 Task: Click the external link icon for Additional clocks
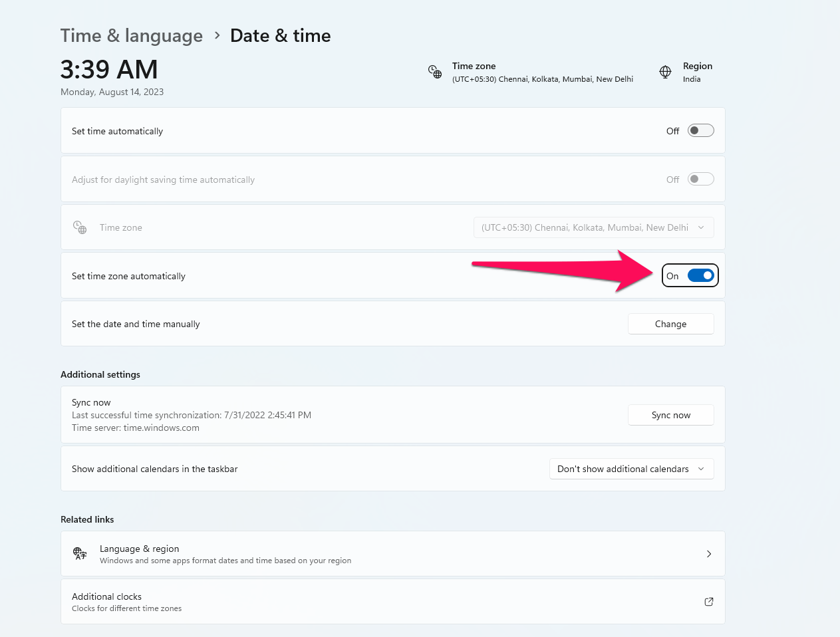pos(709,602)
